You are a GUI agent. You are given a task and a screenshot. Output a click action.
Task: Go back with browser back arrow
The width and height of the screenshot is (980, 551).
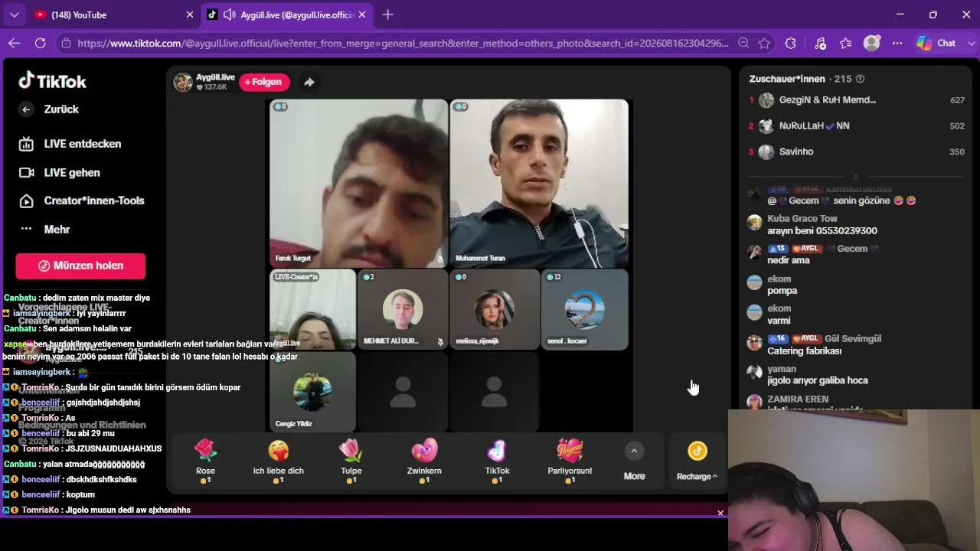14,44
